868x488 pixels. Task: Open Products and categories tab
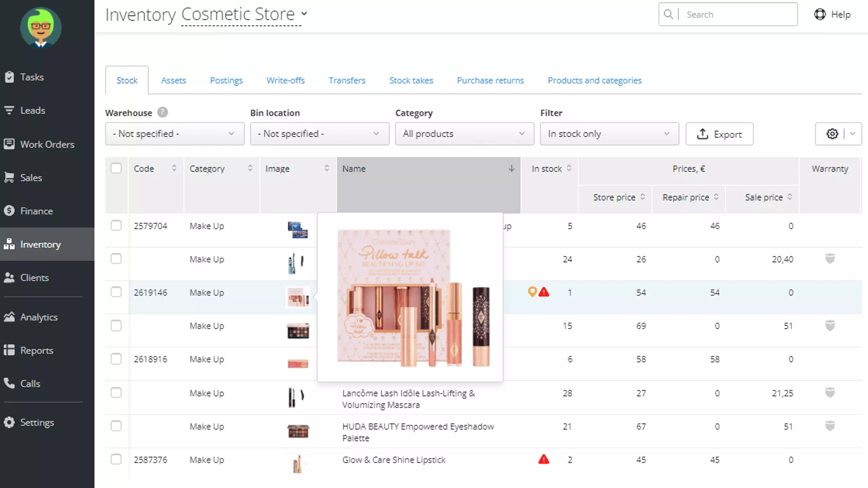595,80
